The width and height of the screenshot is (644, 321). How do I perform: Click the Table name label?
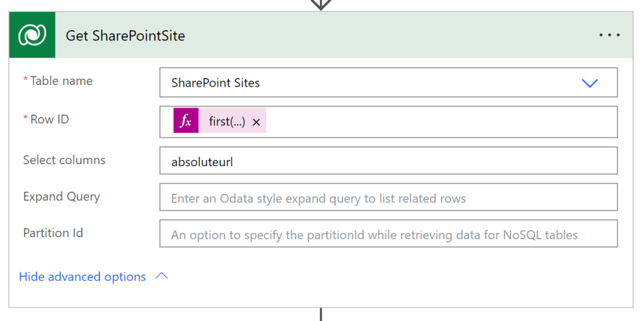pyautogui.click(x=61, y=81)
